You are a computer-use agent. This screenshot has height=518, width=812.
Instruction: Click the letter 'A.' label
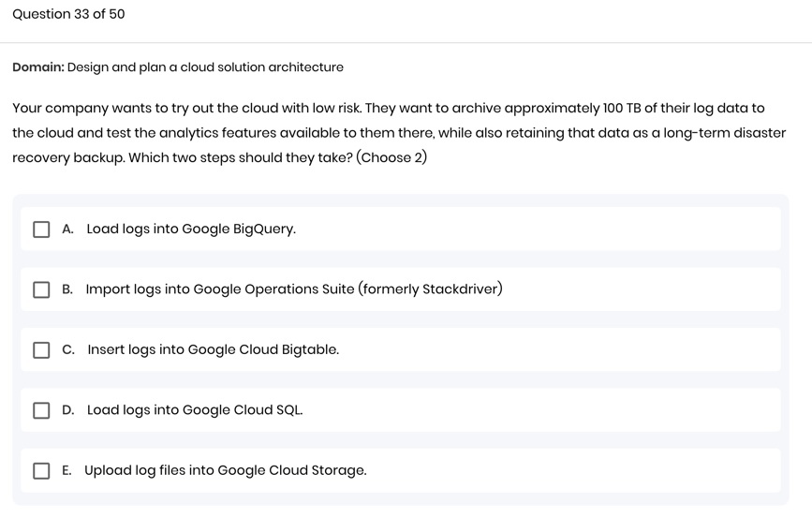pyautogui.click(x=68, y=229)
